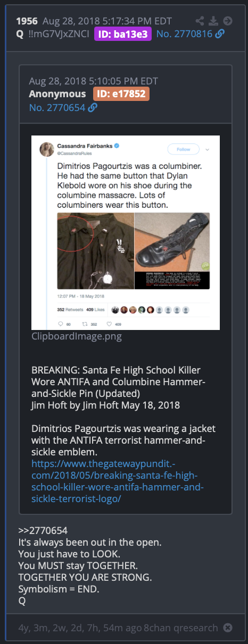The height and width of the screenshot is (644, 248).
Task: Click the X-circle icon in the footer
Action: (x=227, y=628)
